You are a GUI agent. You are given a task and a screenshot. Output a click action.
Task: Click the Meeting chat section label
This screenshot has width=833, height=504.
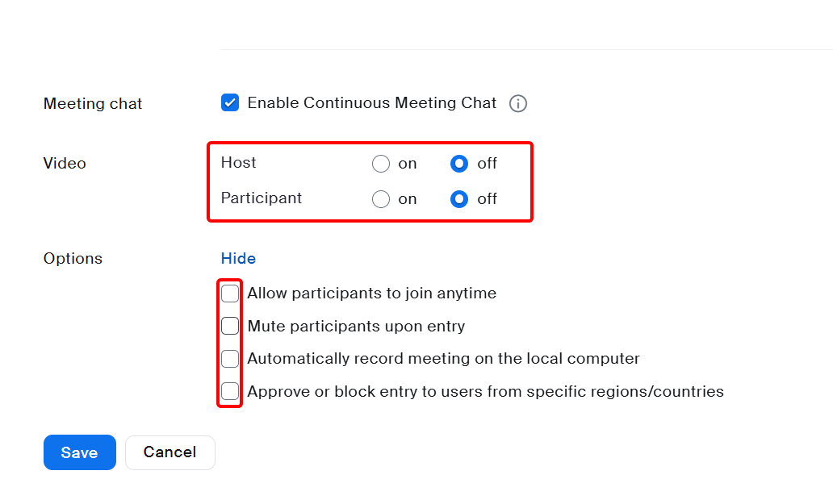coord(92,103)
